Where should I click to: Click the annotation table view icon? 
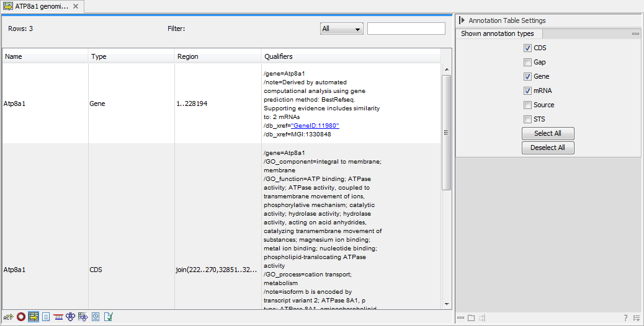point(34,317)
